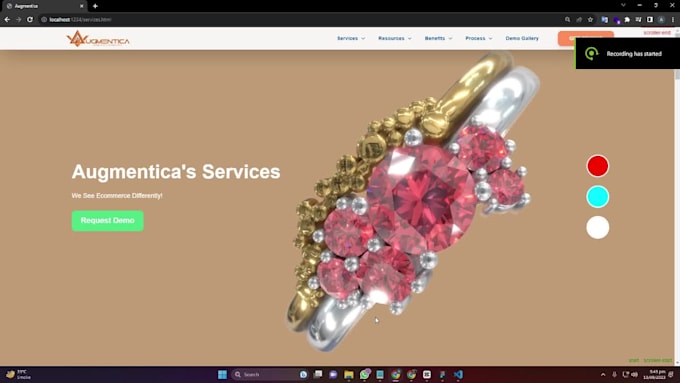Open the chat app icon in taskbar
The width and height of the screenshot is (680, 383).
coord(333,374)
